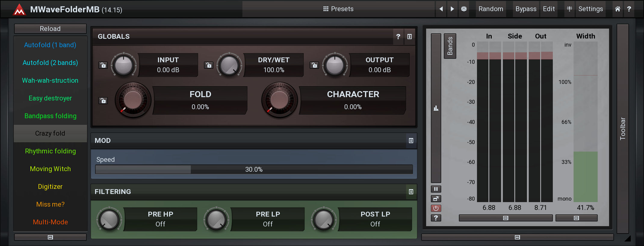Click the home icon in title bar
644x246 pixels.
click(x=617, y=9)
